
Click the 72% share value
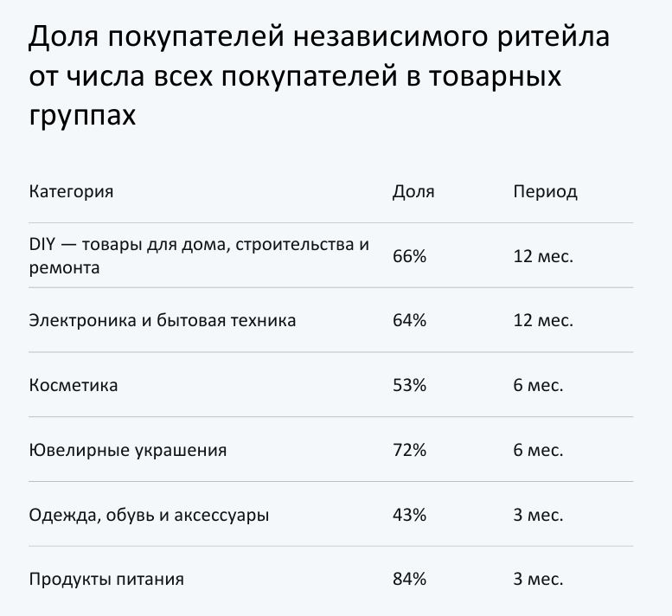coord(409,450)
